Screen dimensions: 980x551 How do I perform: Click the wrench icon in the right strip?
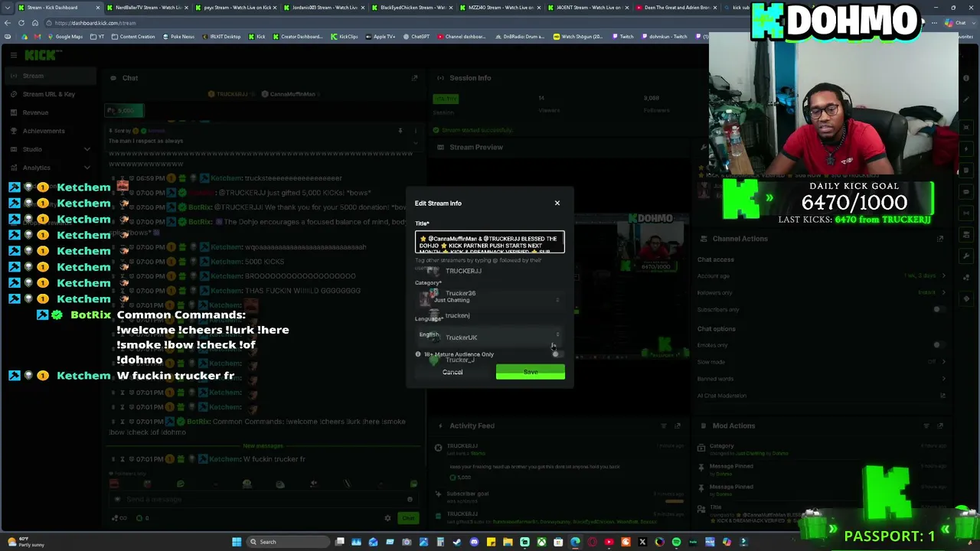[967, 256]
